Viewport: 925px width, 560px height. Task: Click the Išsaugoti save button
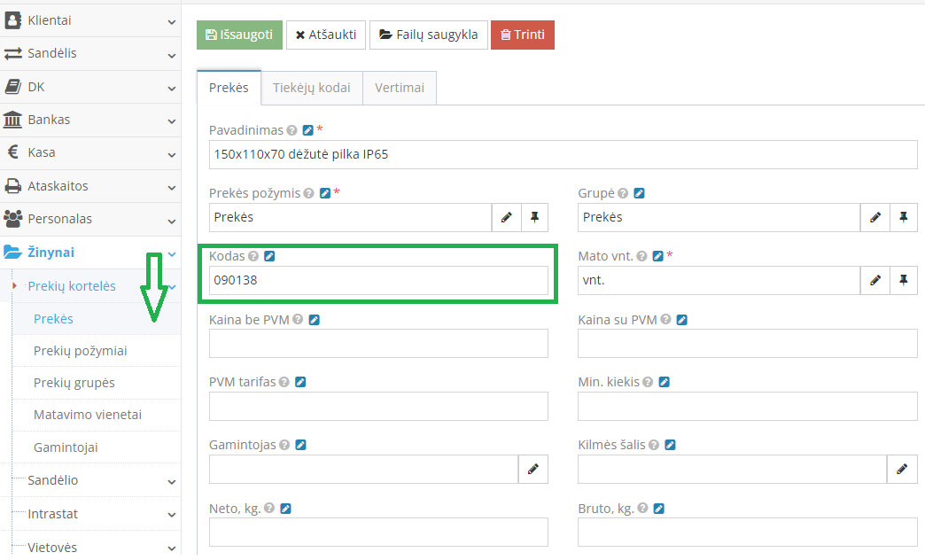tap(239, 35)
